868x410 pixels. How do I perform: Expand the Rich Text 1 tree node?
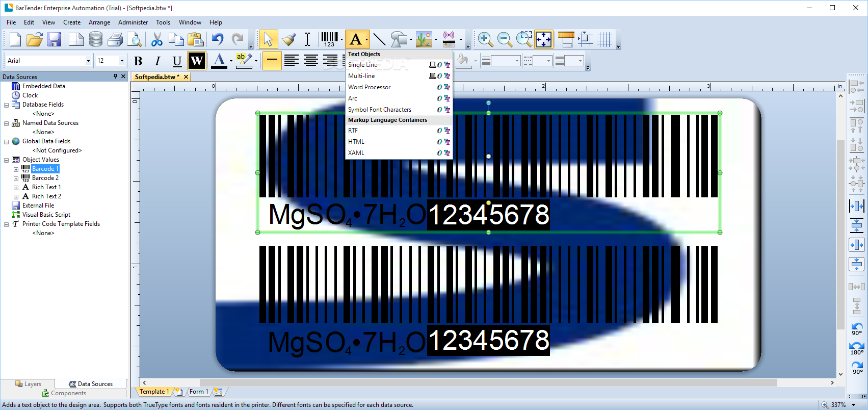16,188
